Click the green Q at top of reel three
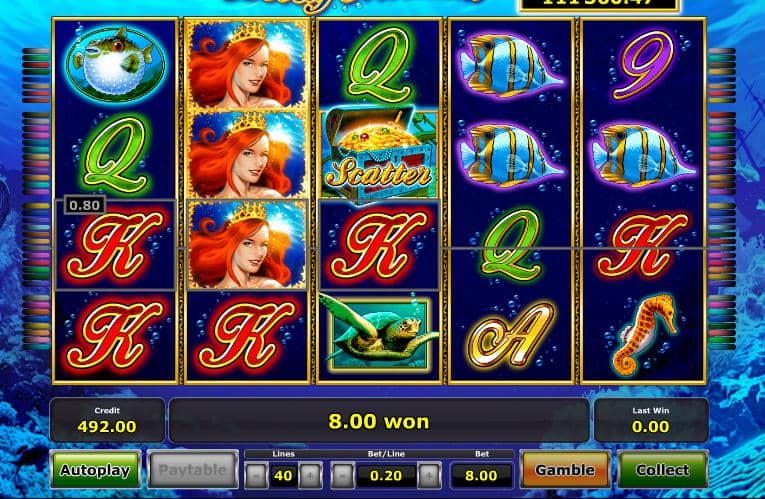 click(x=379, y=64)
